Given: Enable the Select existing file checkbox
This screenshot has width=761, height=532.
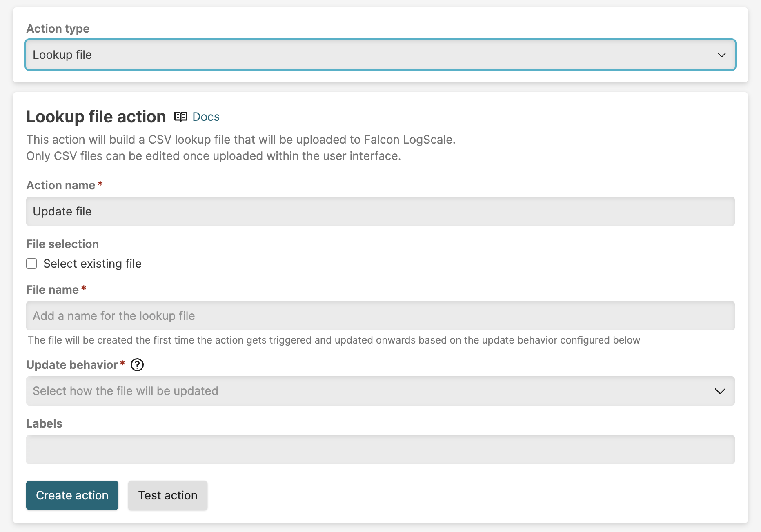Looking at the screenshot, I should pyautogui.click(x=31, y=264).
